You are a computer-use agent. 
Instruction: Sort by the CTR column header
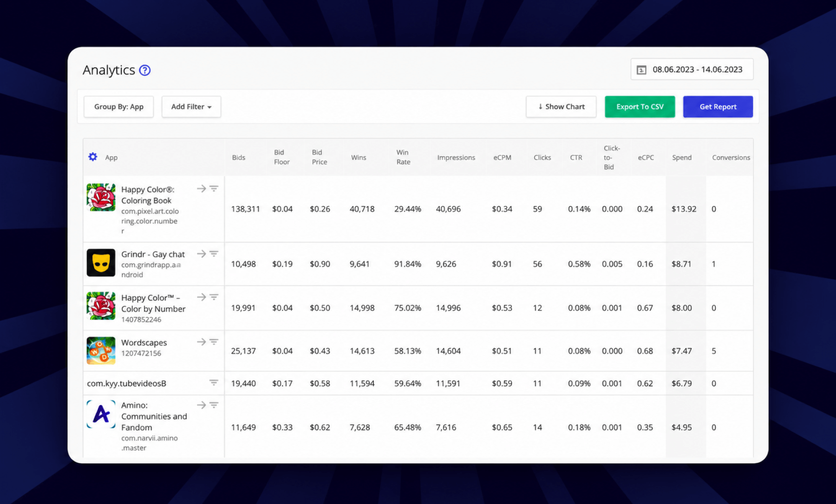click(x=576, y=157)
